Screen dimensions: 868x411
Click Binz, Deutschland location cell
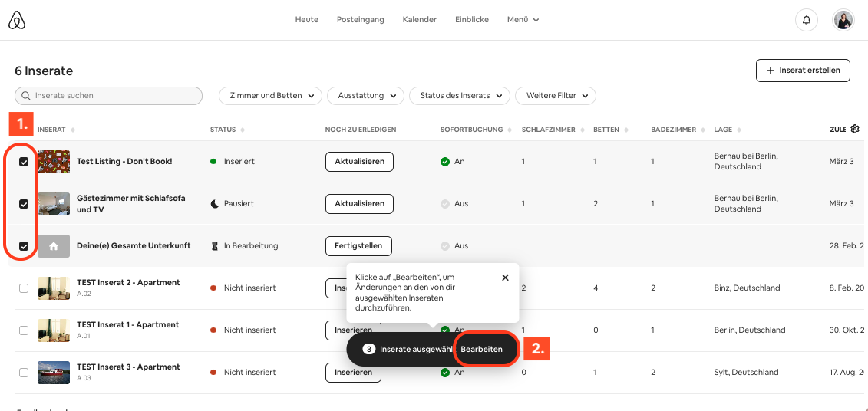point(747,288)
